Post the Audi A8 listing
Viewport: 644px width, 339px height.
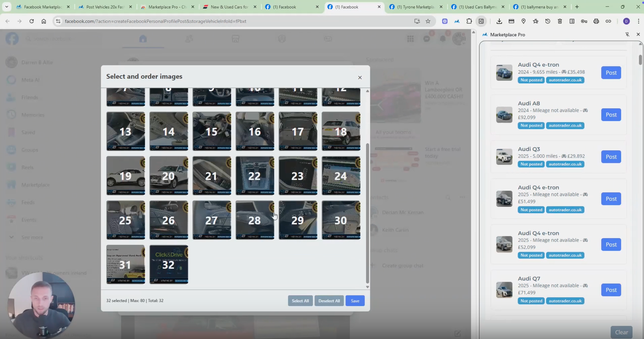(611, 115)
